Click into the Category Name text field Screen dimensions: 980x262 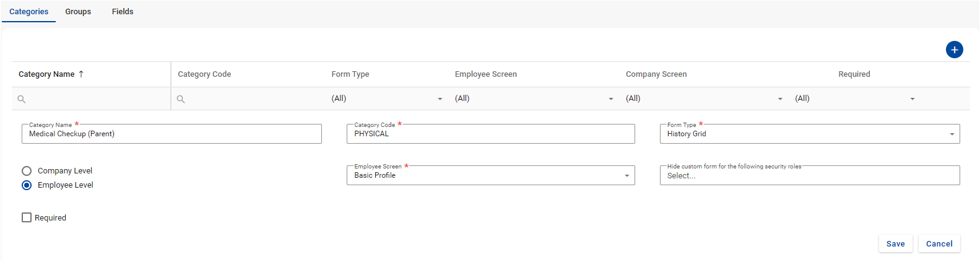coord(171,134)
